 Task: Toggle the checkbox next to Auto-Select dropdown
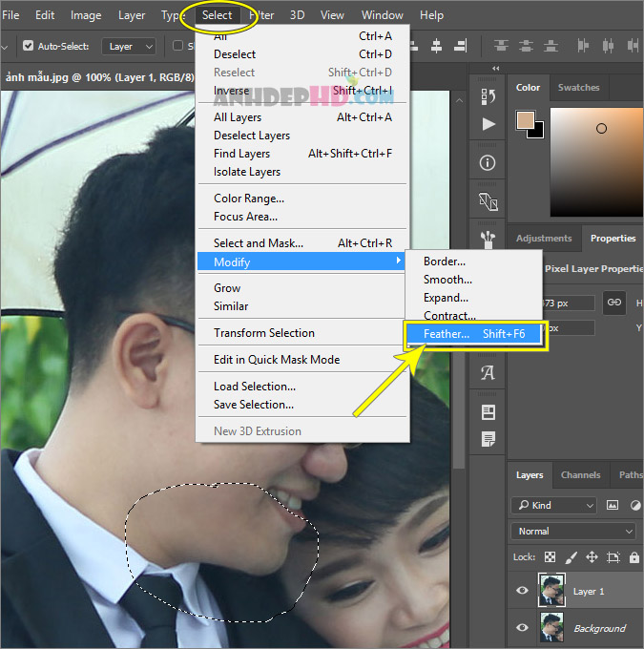click(178, 46)
